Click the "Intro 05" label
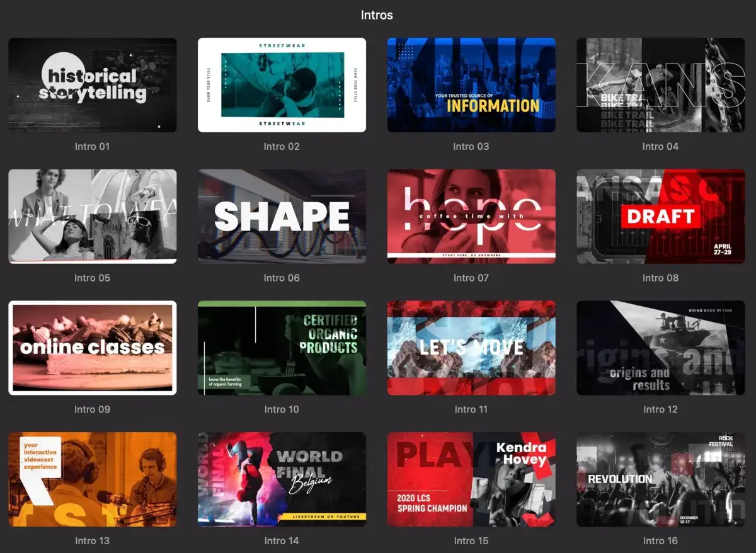 click(92, 278)
